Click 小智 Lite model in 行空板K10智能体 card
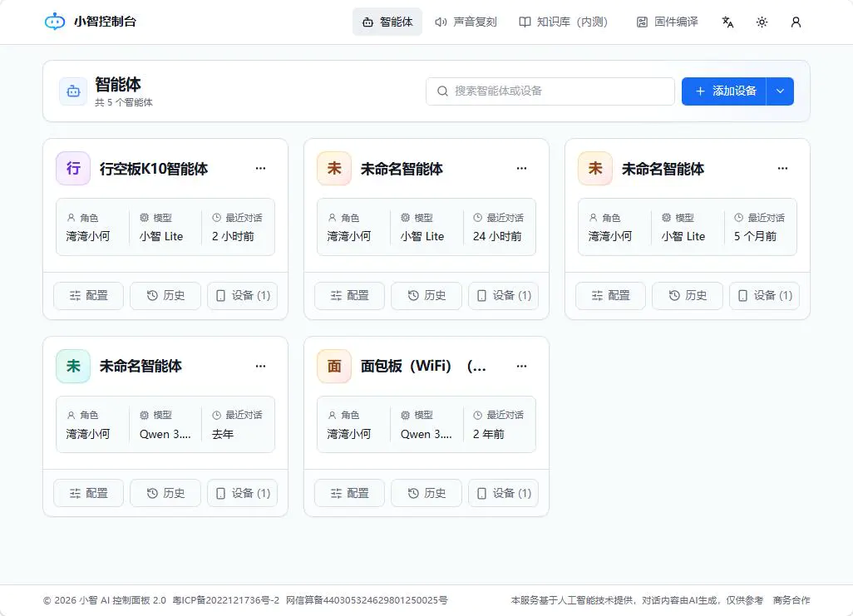 pos(161,236)
